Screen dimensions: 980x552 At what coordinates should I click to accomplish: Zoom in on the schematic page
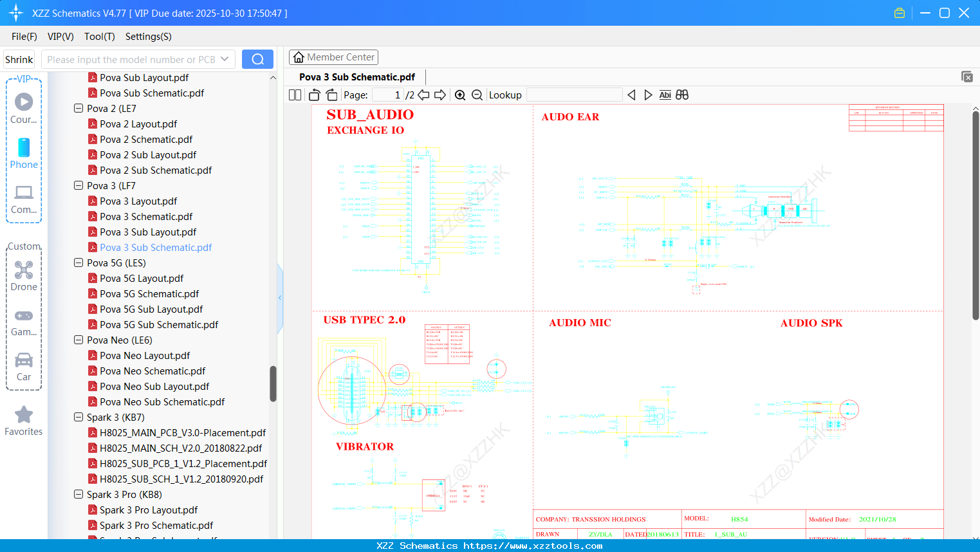pyautogui.click(x=460, y=95)
